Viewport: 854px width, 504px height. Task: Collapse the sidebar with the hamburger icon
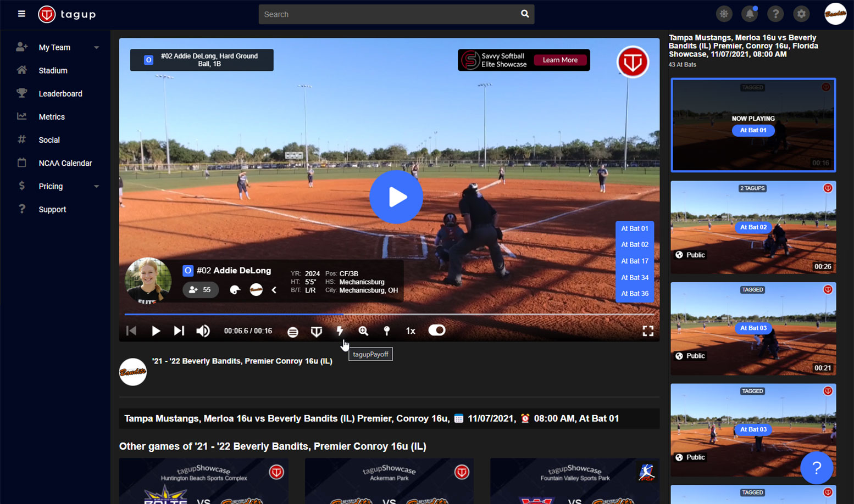21,14
